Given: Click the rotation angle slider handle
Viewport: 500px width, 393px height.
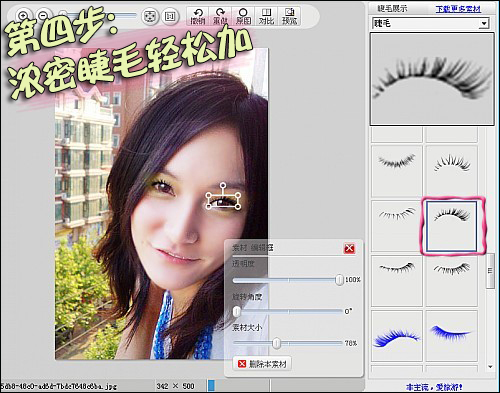Looking at the screenshot, I should [x=237, y=311].
